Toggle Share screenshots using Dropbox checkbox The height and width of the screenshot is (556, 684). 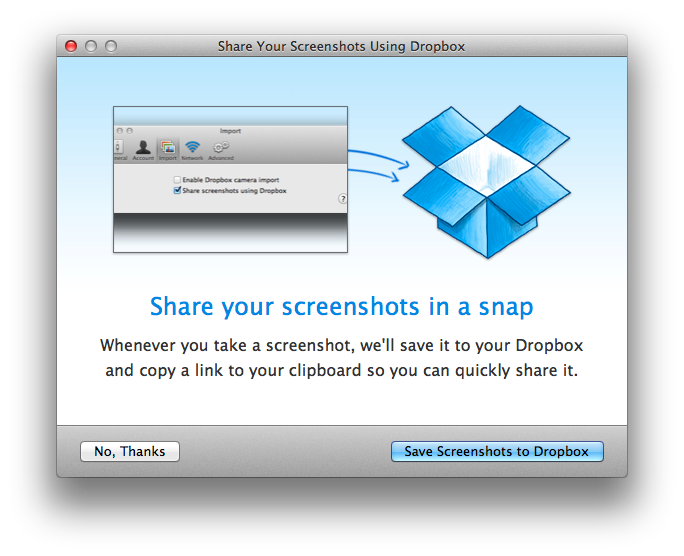(x=178, y=190)
